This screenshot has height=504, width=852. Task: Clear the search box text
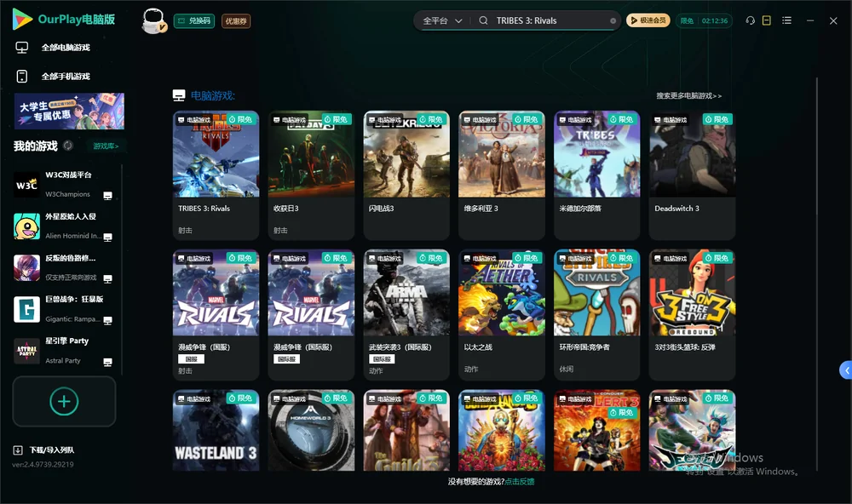613,20
